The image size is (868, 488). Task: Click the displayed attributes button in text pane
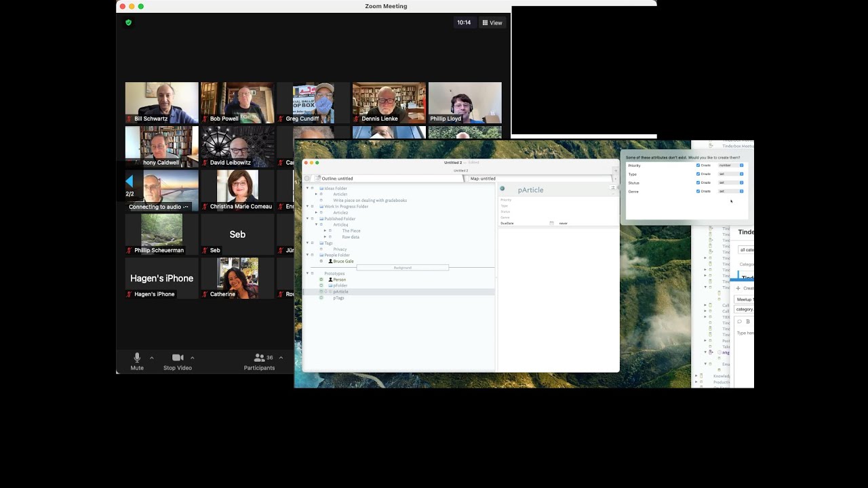(x=613, y=188)
